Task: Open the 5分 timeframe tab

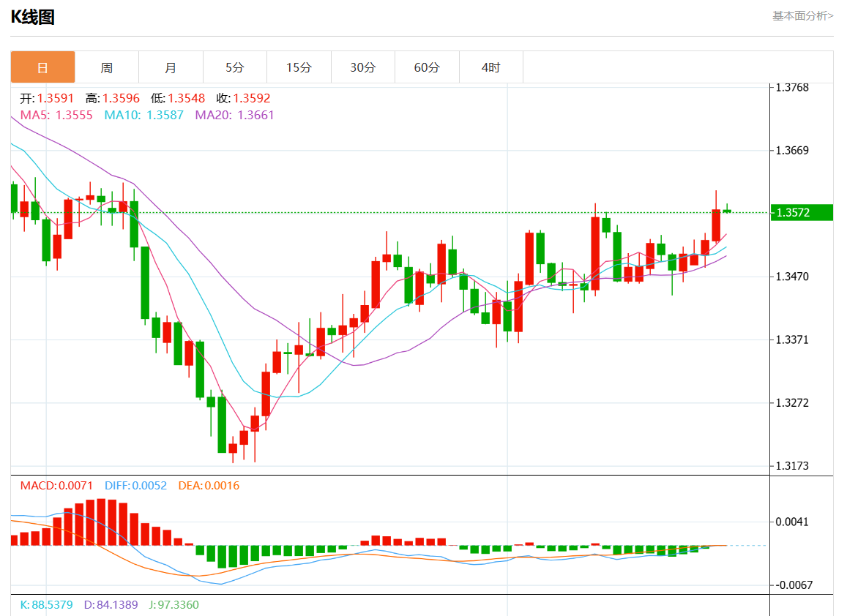Action: coord(235,67)
